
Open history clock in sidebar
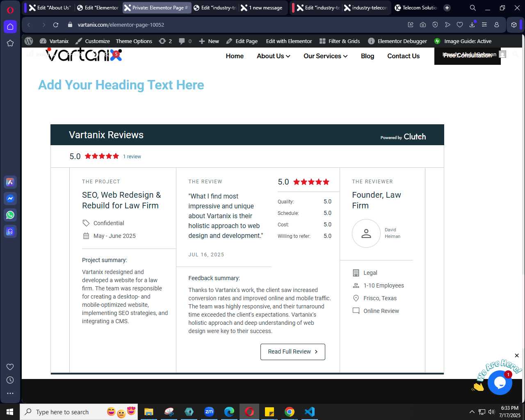10,380
